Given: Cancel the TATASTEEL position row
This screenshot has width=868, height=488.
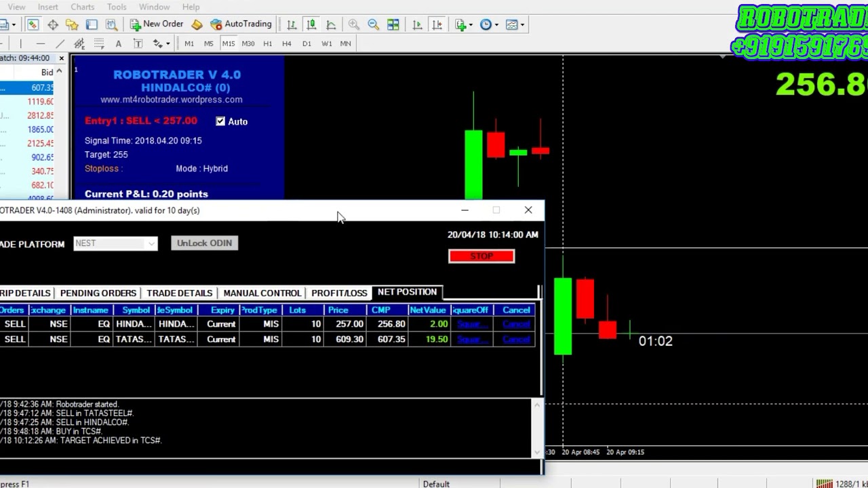Looking at the screenshot, I should pyautogui.click(x=516, y=339).
